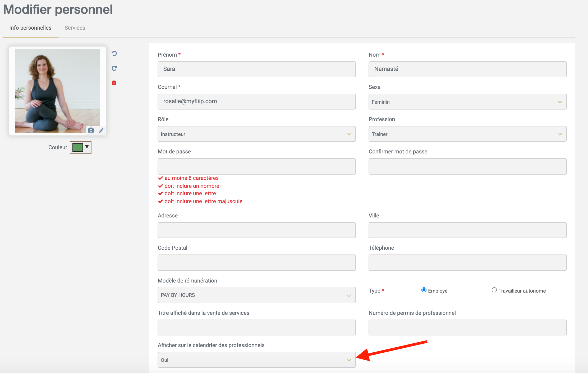
Task: Upload a new photo with the camera icon
Action: [91, 130]
